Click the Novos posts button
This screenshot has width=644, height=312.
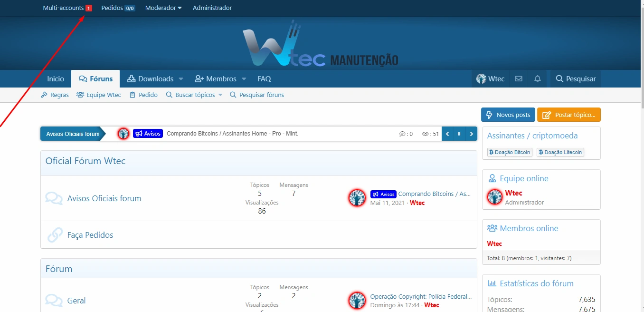[x=508, y=115]
